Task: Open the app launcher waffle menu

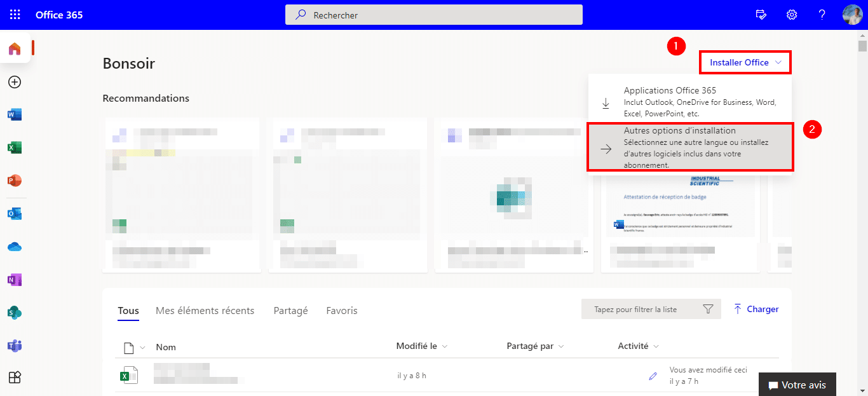Action: [x=14, y=14]
